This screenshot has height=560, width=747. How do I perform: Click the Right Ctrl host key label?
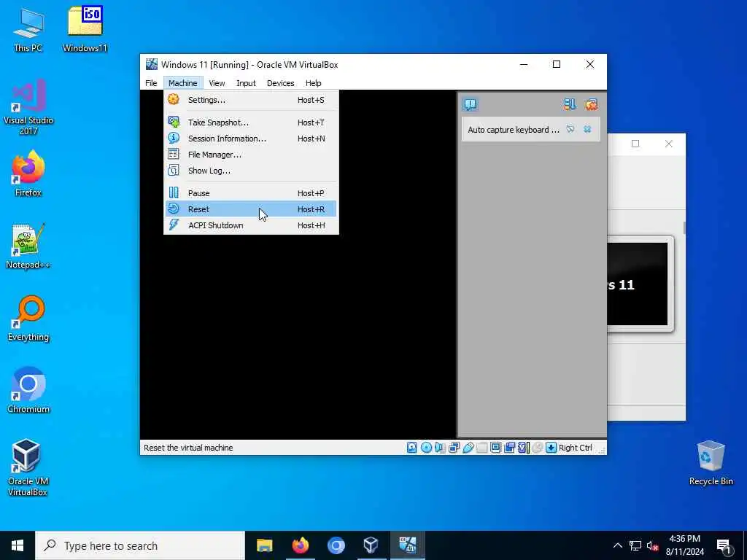(x=575, y=448)
